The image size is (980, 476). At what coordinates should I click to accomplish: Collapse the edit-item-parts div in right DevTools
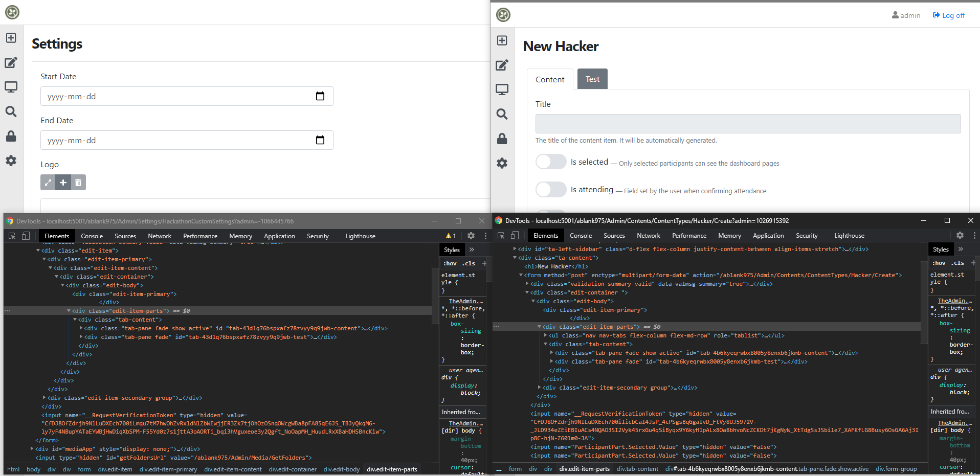point(540,326)
